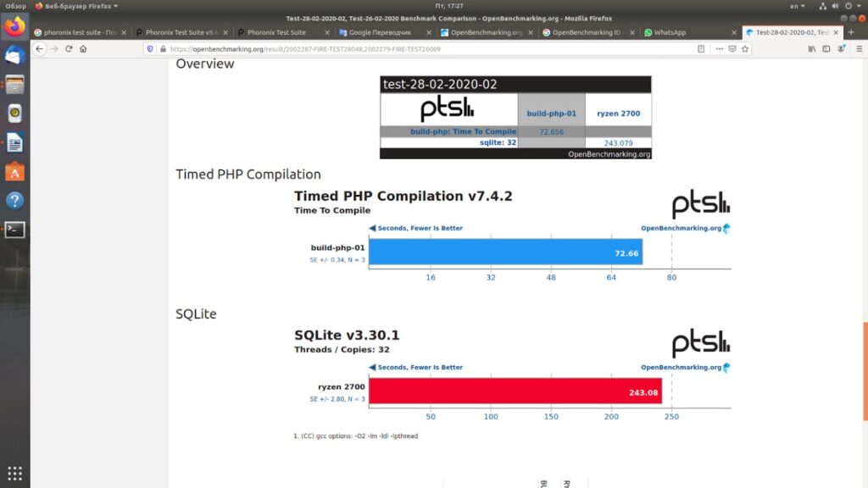868x488 pixels.
Task: Save page to Pocket
Action: point(732,48)
